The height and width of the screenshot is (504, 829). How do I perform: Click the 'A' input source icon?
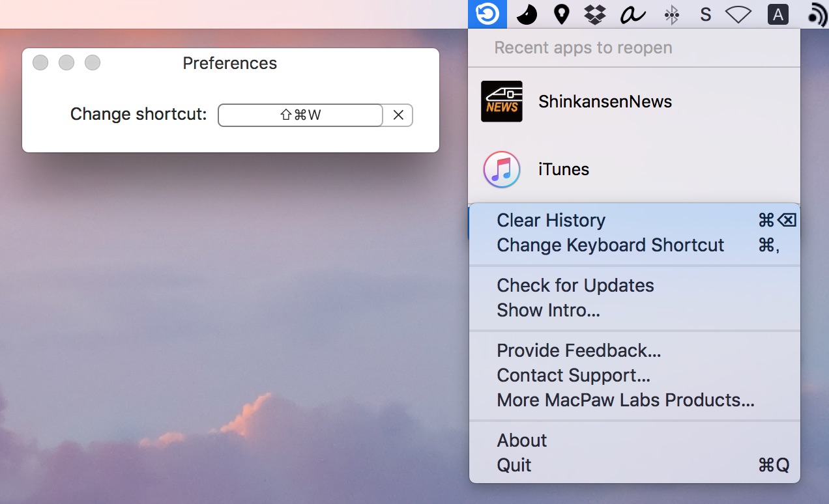pos(778,14)
